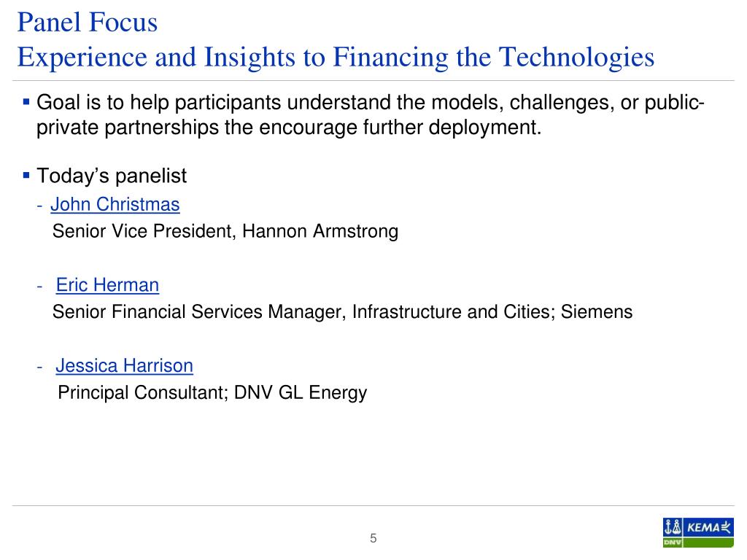The image size is (747, 560).
Task: Open the Eric Herman link
Action: [107, 285]
